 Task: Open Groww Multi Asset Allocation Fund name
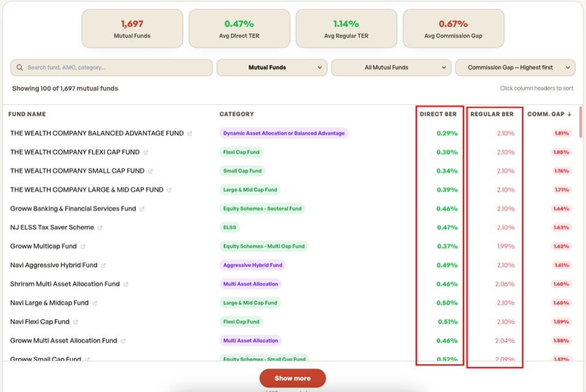[64, 341]
